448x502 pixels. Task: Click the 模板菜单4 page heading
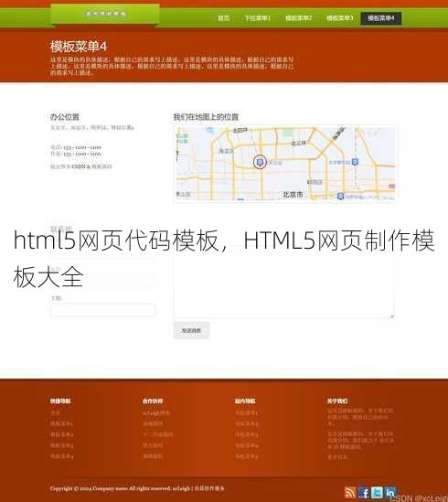coord(78,47)
